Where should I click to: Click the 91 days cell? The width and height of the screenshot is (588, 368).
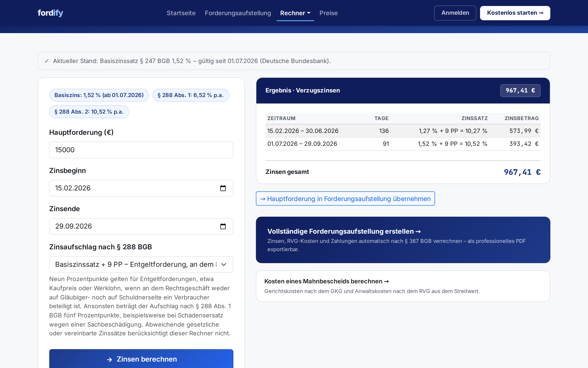click(386, 144)
